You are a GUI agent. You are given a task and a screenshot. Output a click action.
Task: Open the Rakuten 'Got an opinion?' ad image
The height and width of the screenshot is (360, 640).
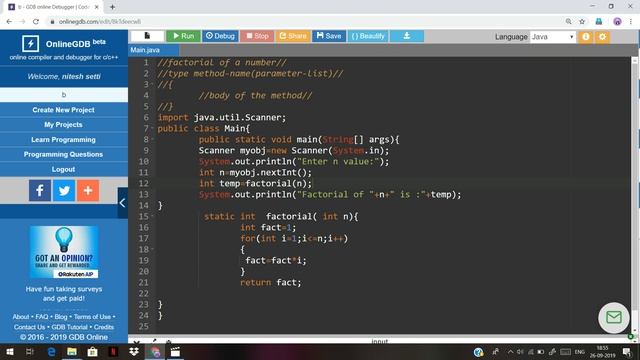coord(64,252)
